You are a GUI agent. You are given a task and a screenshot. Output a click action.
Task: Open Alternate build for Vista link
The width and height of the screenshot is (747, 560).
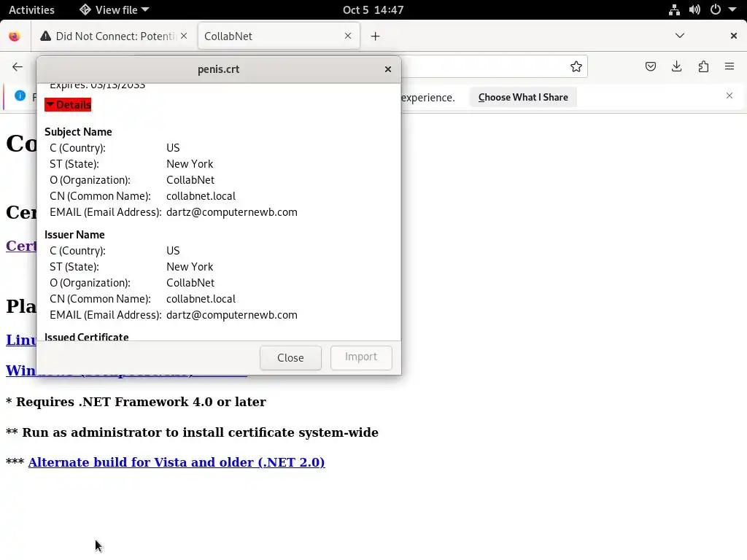[x=177, y=462]
